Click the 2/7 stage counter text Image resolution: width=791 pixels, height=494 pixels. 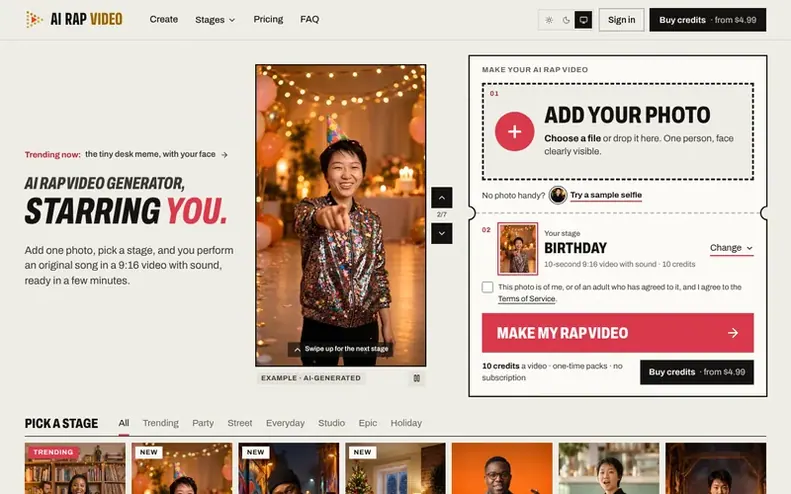tap(441, 215)
